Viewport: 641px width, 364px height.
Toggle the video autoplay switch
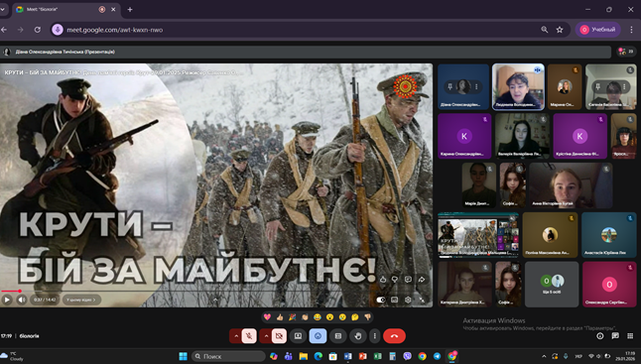click(381, 300)
